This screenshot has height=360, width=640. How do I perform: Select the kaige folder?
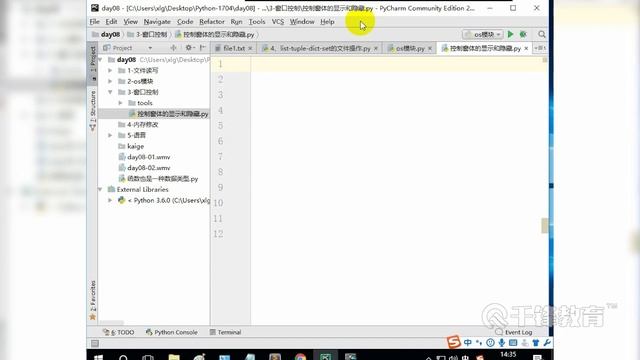pyautogui.click(x=131, y=146)
